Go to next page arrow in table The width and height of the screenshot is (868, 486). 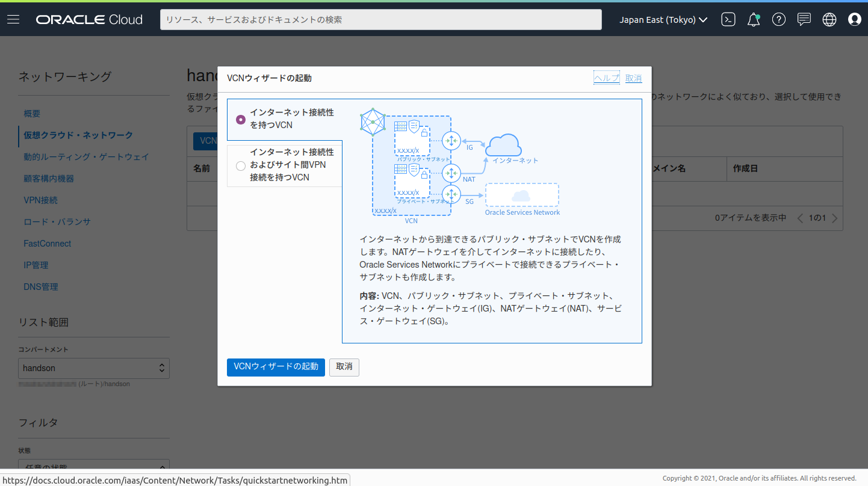(834, 218)
